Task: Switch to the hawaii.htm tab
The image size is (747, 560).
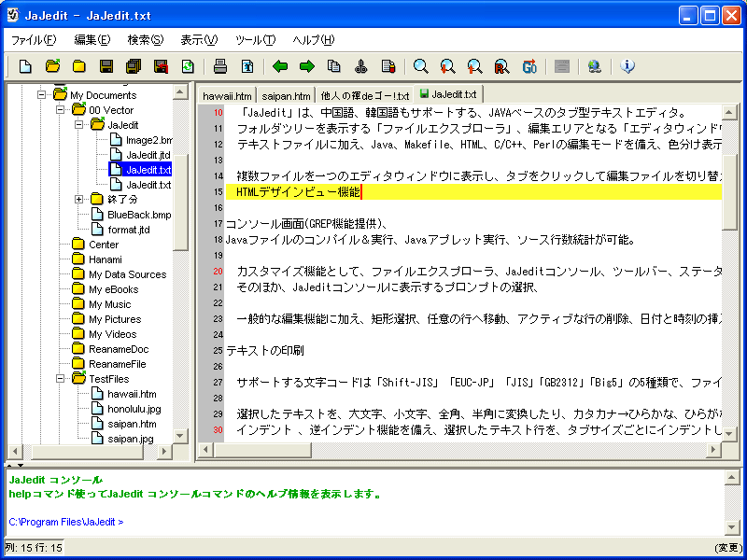Action: pos(227,96)
